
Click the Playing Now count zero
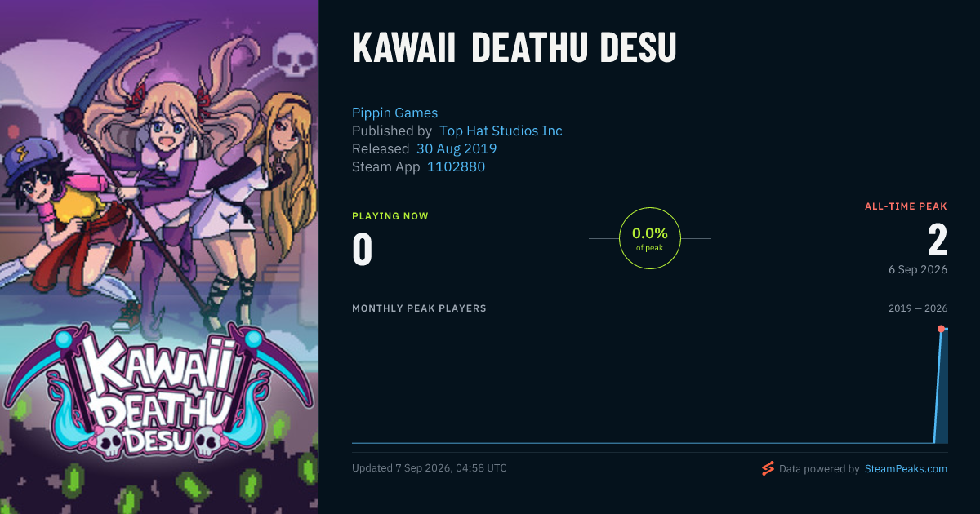tap(363, 250)
